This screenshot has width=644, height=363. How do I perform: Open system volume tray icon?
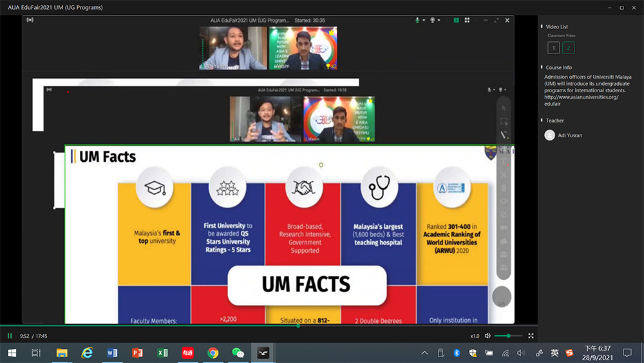pos(521,353)
